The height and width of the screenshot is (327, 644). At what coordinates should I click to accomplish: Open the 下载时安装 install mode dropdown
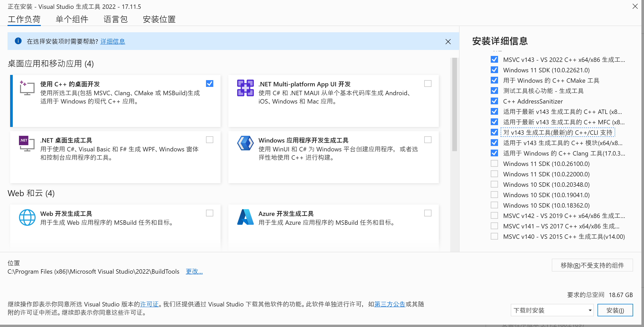pos(552,310)
